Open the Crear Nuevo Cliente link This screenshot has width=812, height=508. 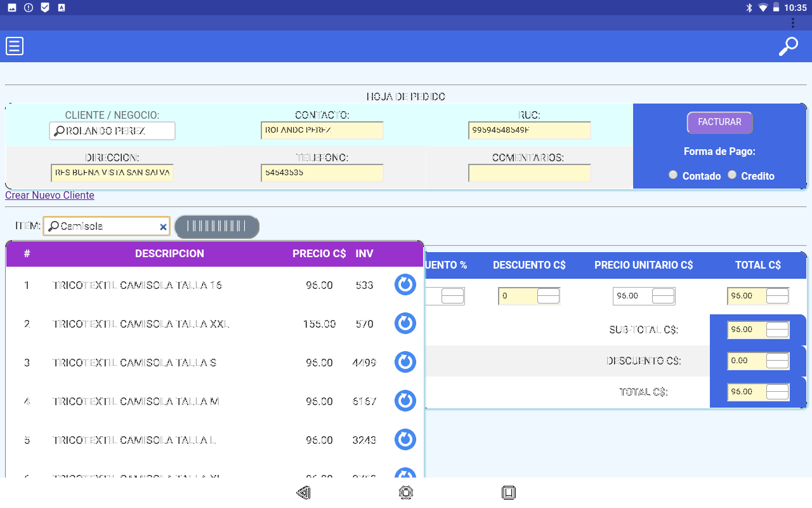coord(49,196)
